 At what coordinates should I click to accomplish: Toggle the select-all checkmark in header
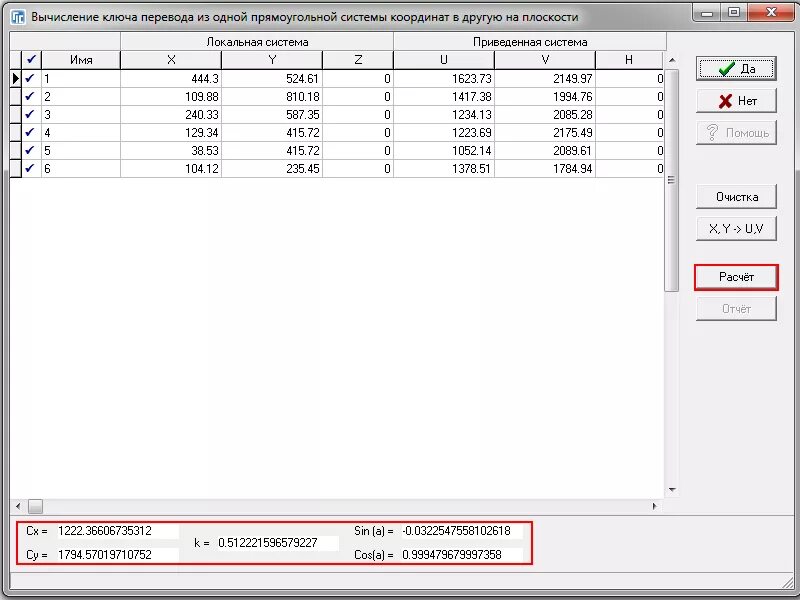31,60
